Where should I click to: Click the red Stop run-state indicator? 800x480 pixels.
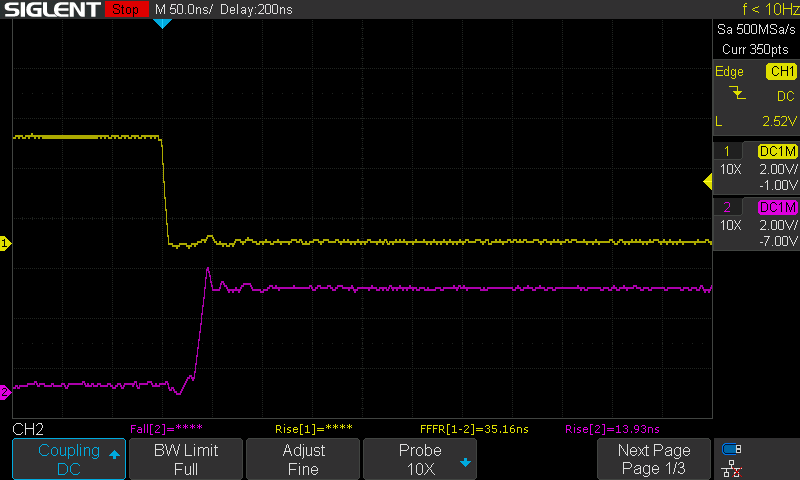point(126,9)
